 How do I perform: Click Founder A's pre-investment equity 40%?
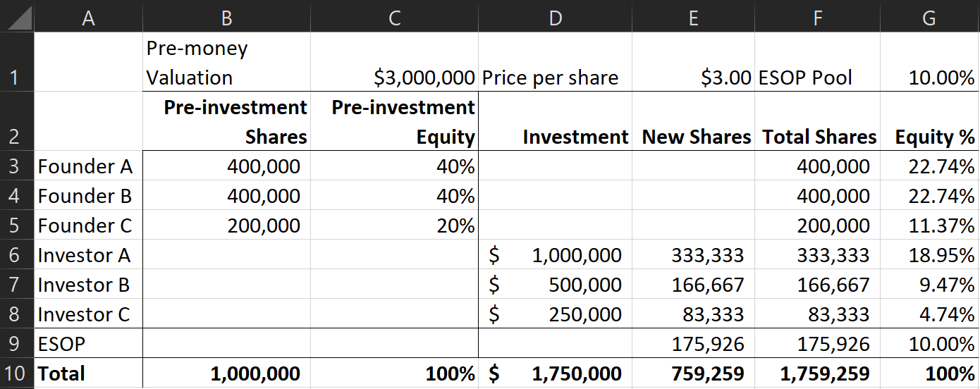point(394,166)
